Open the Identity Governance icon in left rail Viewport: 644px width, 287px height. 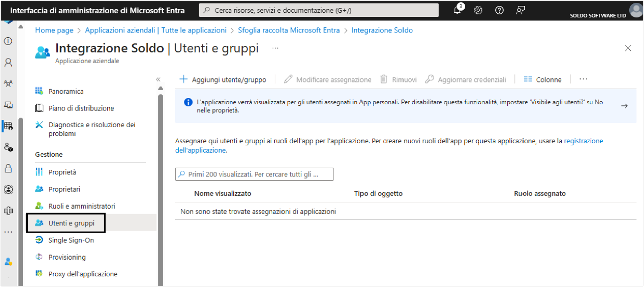point(8,189)
